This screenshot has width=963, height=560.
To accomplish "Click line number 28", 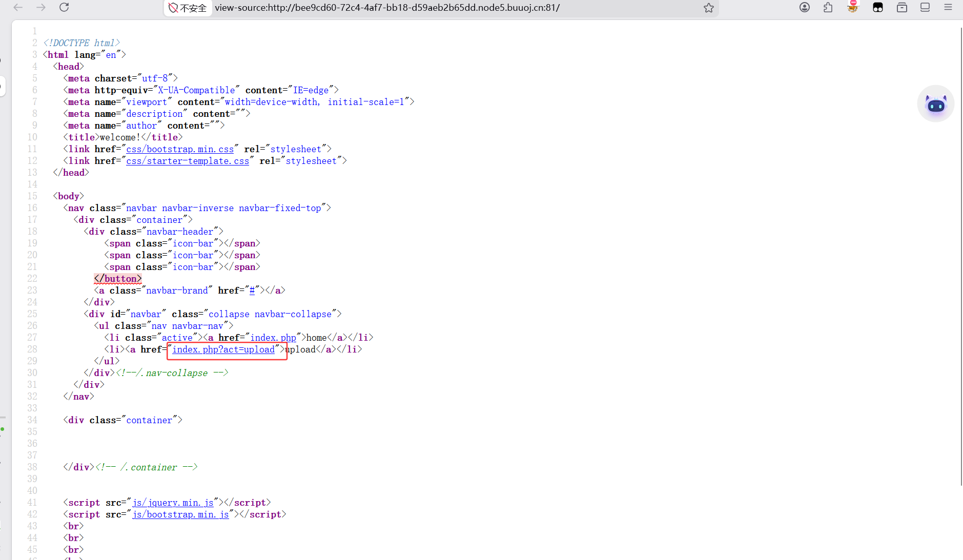I will 32,349.
